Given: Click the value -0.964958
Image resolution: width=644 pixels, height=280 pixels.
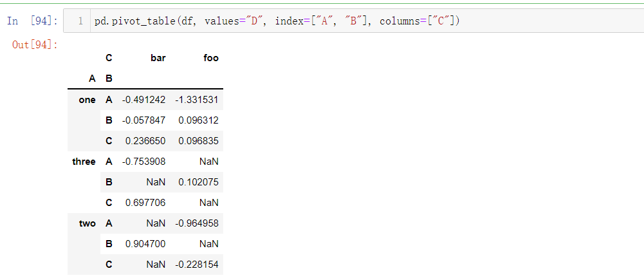Looking at the screenshot, I should (x=197, y=223).
